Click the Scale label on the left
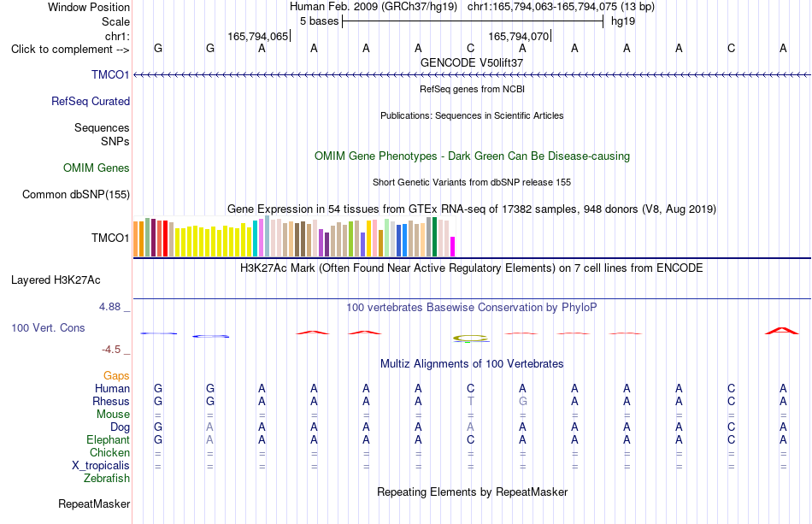Image resolution: width=812 pixels, height=524 pixels. 116,21
